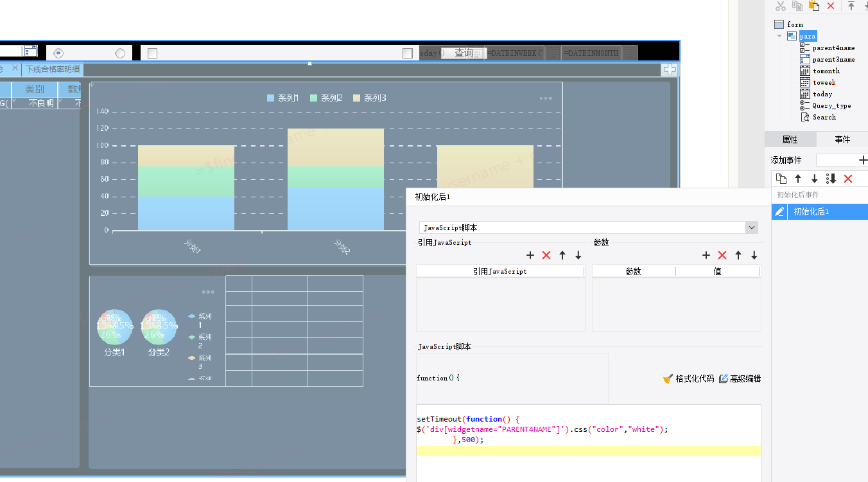
Task: Edit 初始化后1 event via pencil icon
Action: (x=779, y=211)
